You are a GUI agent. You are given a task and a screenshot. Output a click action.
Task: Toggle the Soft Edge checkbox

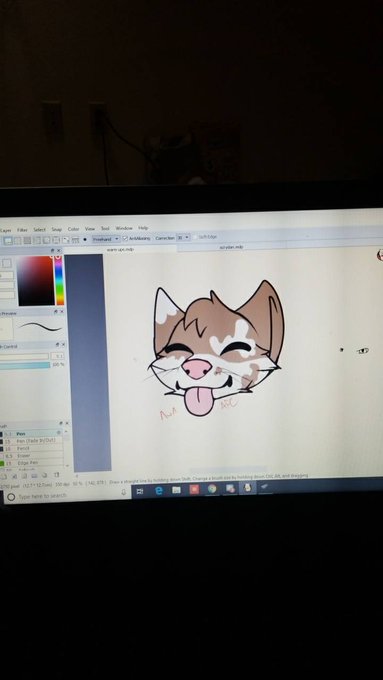195,237
